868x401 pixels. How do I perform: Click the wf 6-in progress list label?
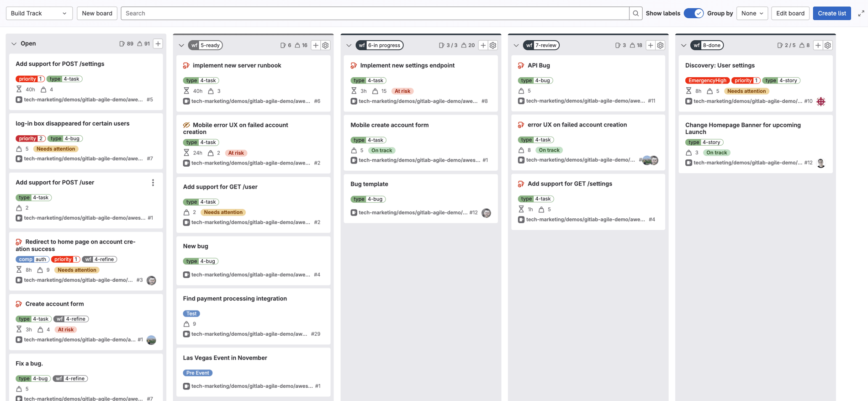coord(379,45)
